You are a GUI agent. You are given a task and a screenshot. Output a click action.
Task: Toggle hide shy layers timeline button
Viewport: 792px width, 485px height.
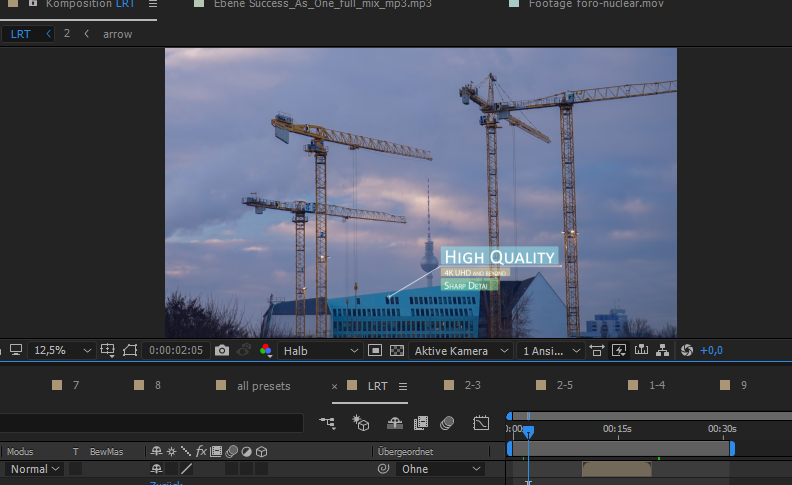pyautogui.click(x=394, y=422)
